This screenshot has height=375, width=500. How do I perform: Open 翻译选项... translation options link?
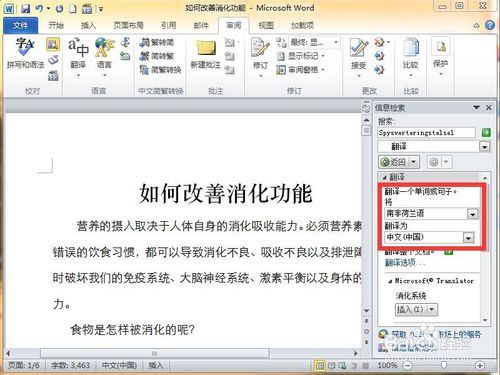[x=405, y=263]
